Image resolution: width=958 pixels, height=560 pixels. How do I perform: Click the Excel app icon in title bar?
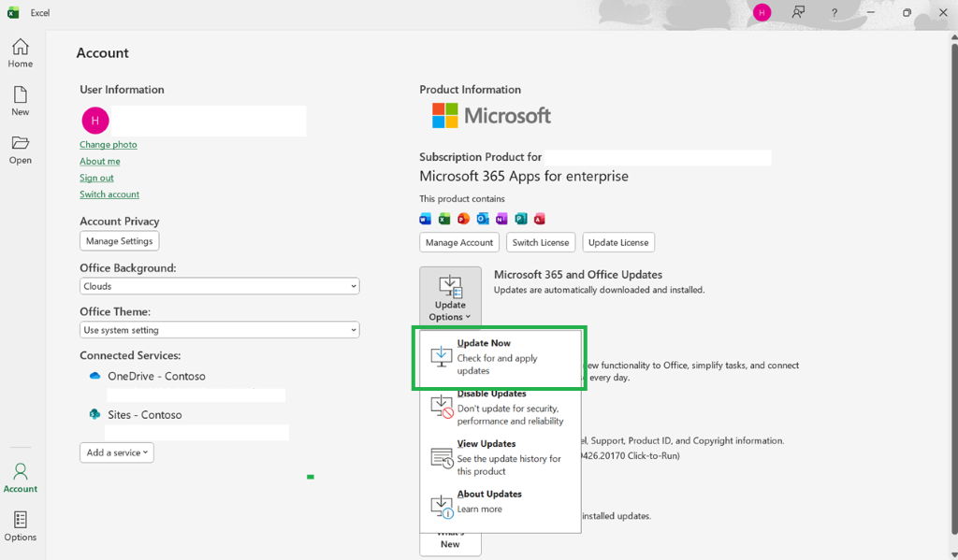13,13
